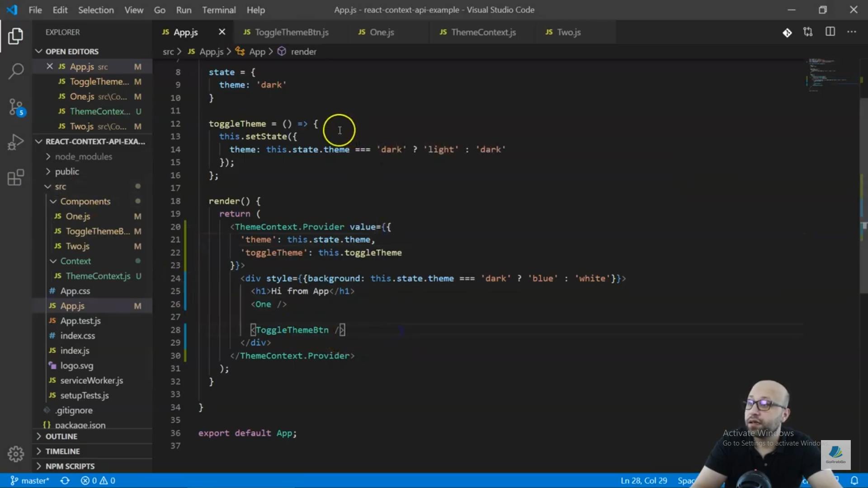
Task: Open the App.js tab
Action: click(185, 32)
